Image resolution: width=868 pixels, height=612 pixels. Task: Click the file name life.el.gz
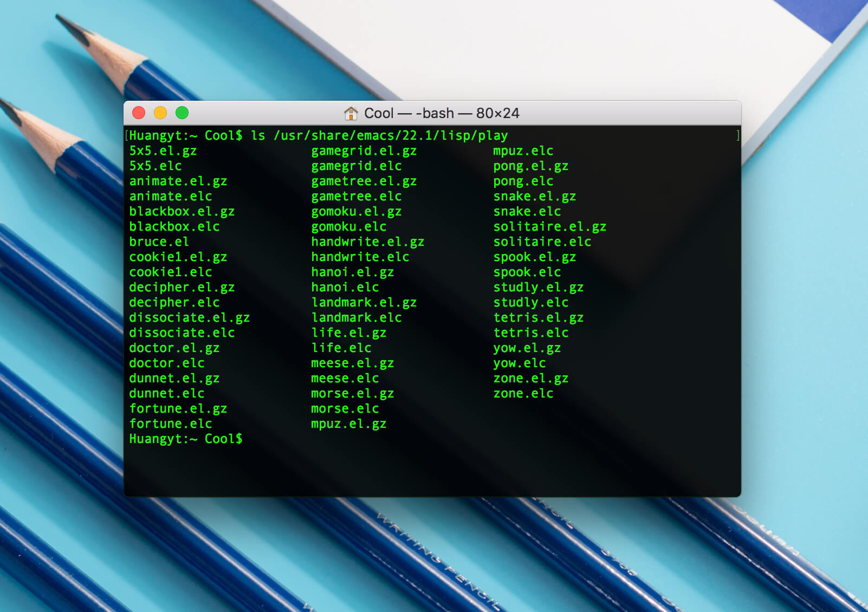coord(349,333)
